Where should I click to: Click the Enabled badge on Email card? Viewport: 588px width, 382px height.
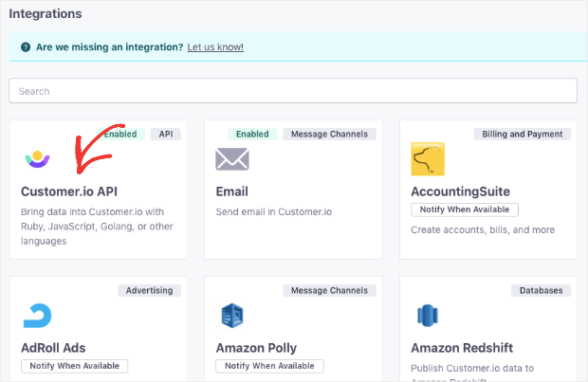252,135
